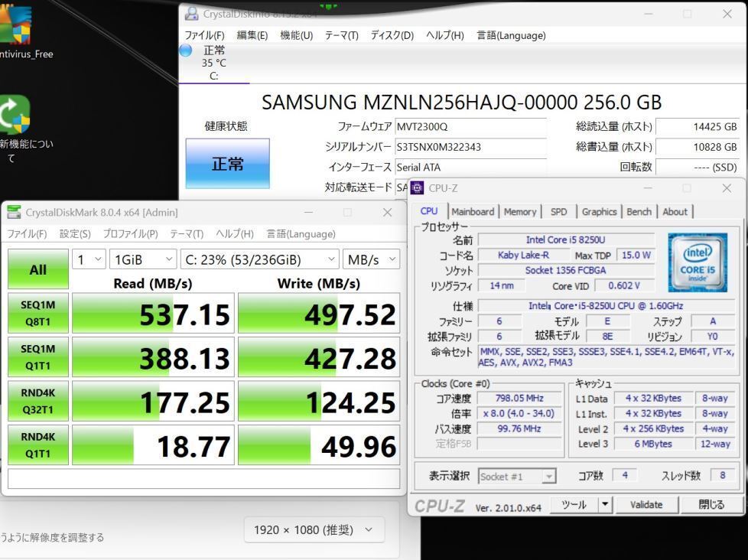Open the test count dropdown showing 1

point(89,259)
